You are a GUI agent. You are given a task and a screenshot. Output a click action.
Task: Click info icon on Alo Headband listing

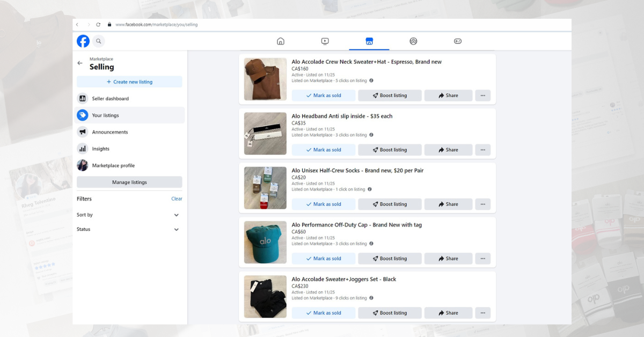[371, 135]
